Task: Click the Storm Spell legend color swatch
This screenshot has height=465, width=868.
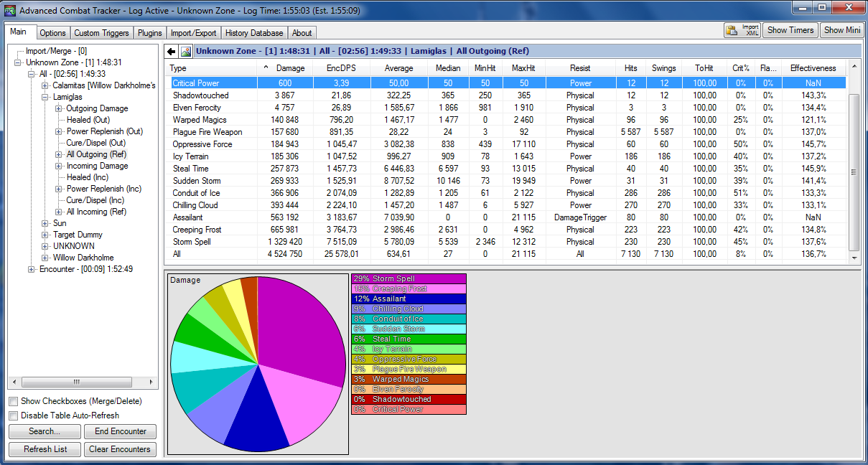Action: pos(409,278)
